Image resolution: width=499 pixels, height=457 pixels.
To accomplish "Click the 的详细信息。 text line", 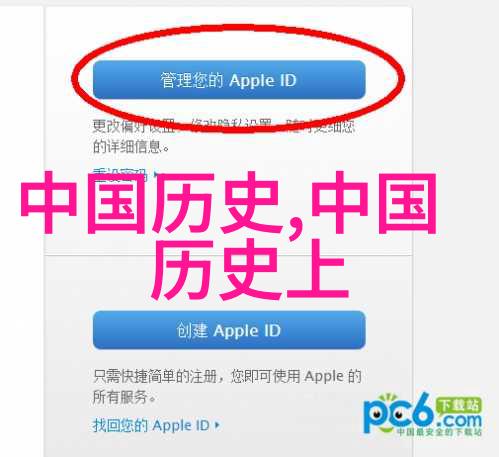I will pyautogui.click(x=131, y=147).
